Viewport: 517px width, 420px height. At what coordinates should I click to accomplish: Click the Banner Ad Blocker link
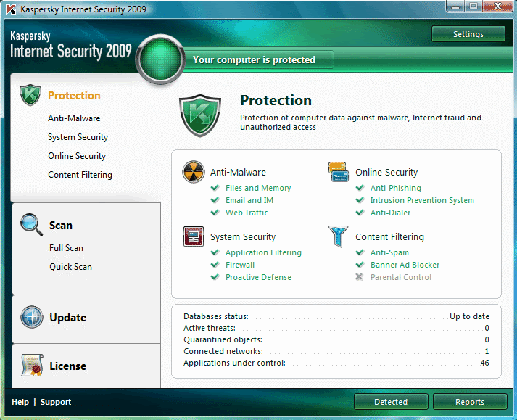click(x=405, y=265)
